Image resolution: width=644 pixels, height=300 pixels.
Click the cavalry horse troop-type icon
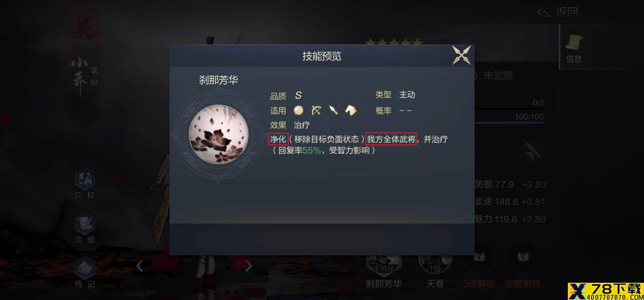point(351,110)
